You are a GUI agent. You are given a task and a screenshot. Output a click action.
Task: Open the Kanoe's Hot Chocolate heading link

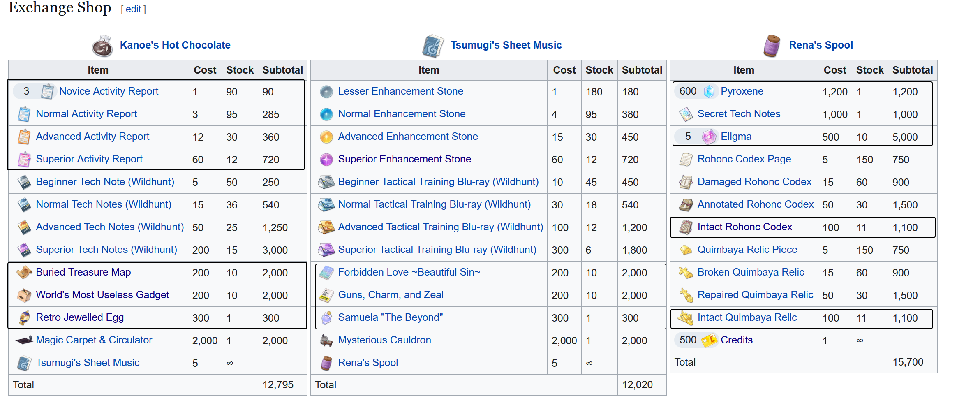[x=175, y=45]
